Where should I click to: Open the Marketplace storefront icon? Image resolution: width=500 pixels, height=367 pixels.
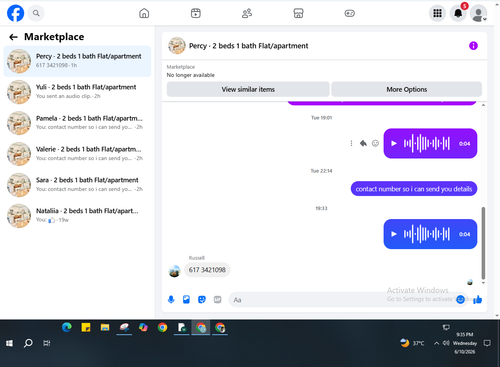coord(298,13)
